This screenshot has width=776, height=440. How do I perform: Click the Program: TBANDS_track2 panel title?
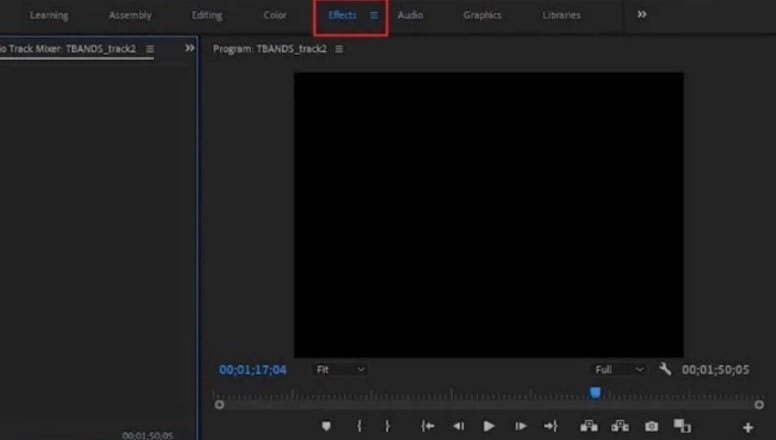tap(270, 49)
